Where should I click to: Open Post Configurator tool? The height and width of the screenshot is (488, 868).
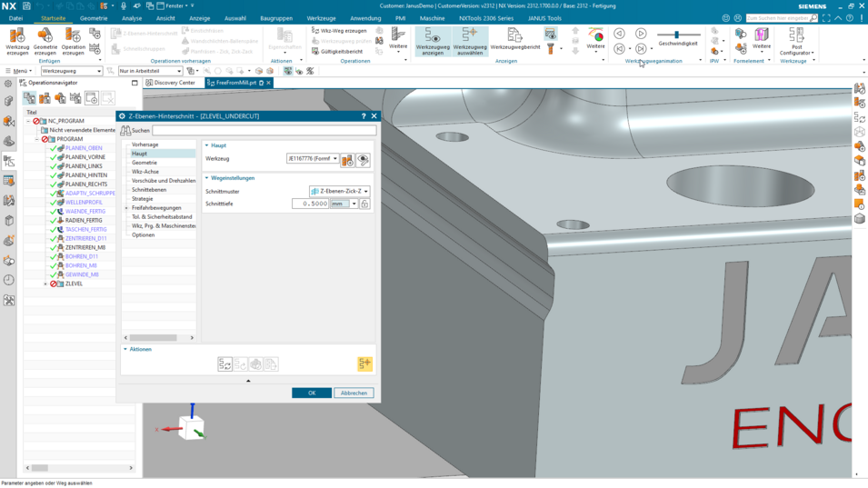[x=796, y=41]
